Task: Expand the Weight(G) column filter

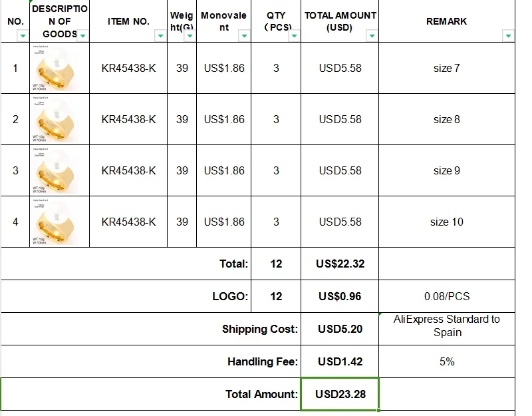Action: tap(190, 36)
